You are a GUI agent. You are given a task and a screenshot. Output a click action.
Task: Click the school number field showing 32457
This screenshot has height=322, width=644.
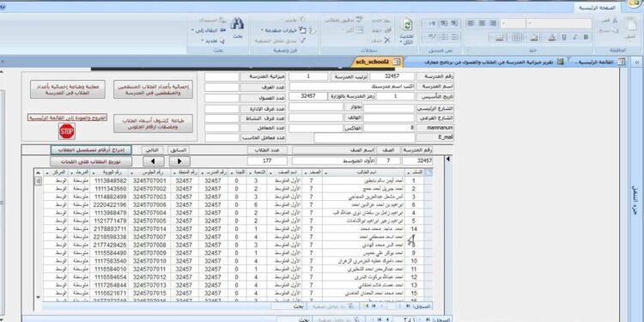[x=392, y=76]
